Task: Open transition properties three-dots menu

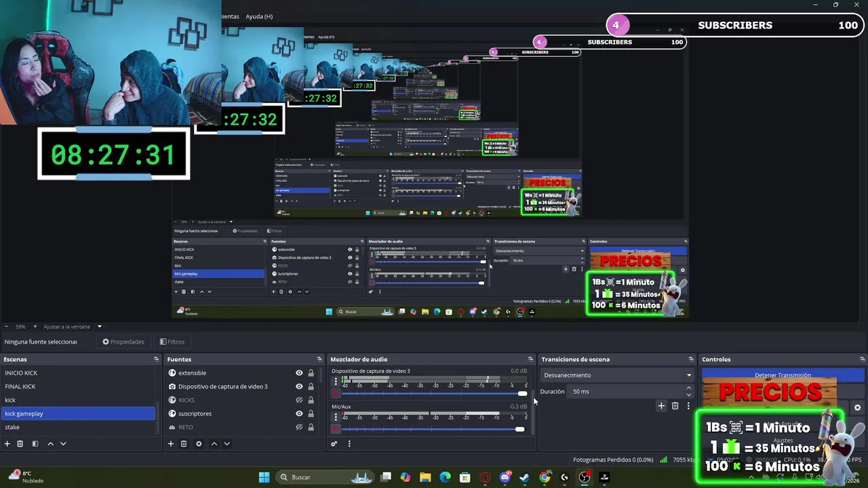Action: [x=688, y=406]
